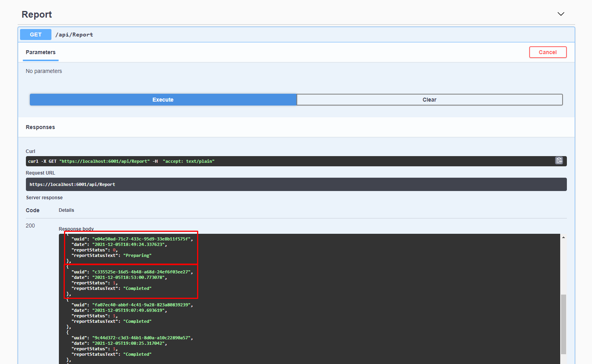Click "Completed" text under uuid fa07ec40
This screenshot has height=364, width=592.
[x=137, y=321]
